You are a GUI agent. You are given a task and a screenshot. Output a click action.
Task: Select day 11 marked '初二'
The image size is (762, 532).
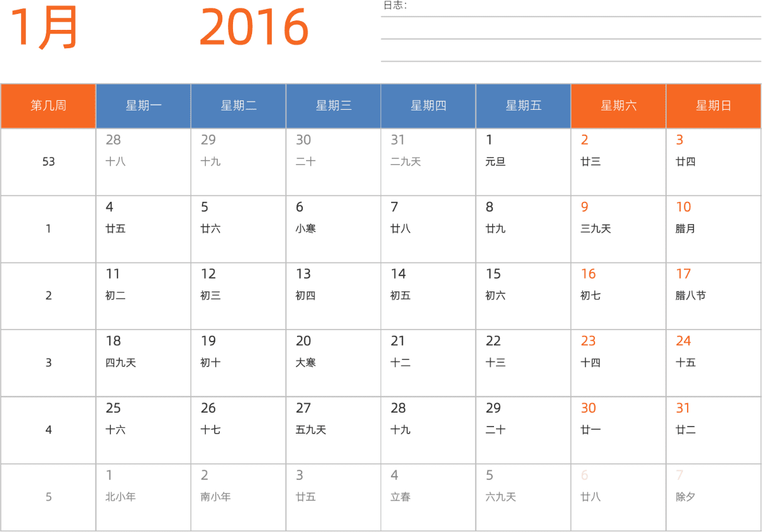pyautogui.click(x=144, y=296)
